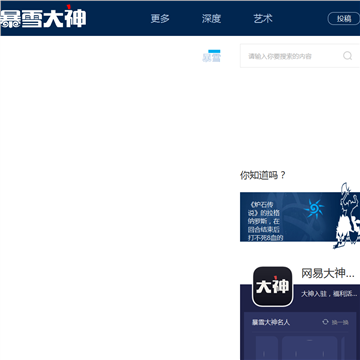
Task: Select the 暴雪 tab
Action: (x=212, y=57)
